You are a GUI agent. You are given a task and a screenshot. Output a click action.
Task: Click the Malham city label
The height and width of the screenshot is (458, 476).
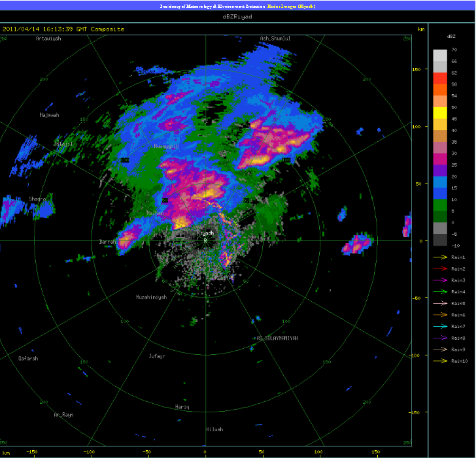coord(155,213)
